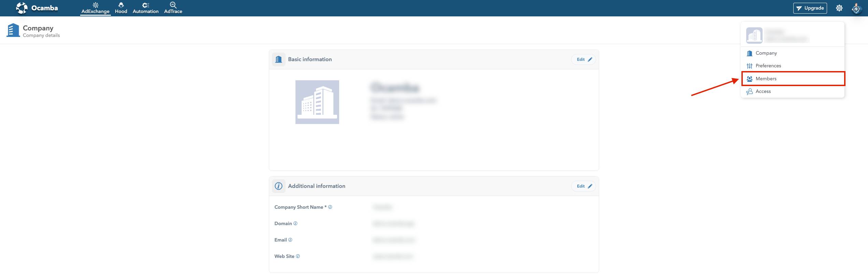Viewport: 868px width, 275px height.
Task: Click the Ocamba logo icon
Action: [22, 8]
